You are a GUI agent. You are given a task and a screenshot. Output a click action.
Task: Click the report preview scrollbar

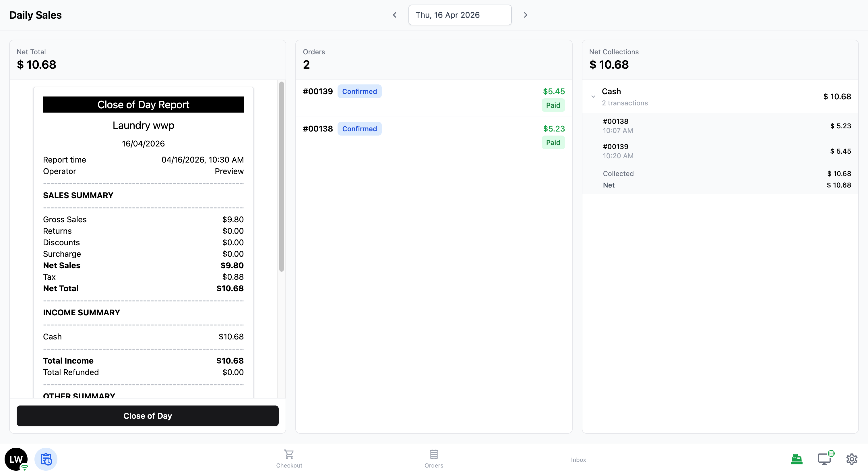pyautogui.click(x=281, y=176)
